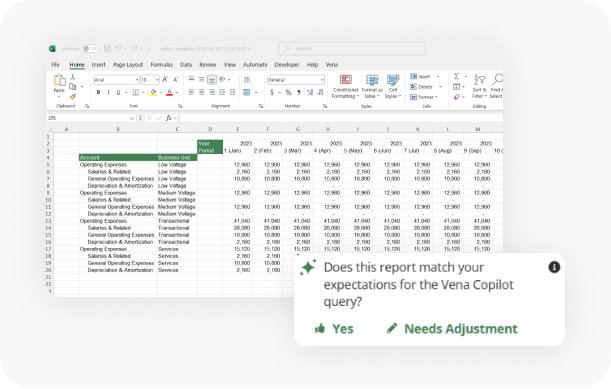This screenshot has height=389, width=611.
Task: Open the Formulas ribbon tab
Action: tap(161, 65)
